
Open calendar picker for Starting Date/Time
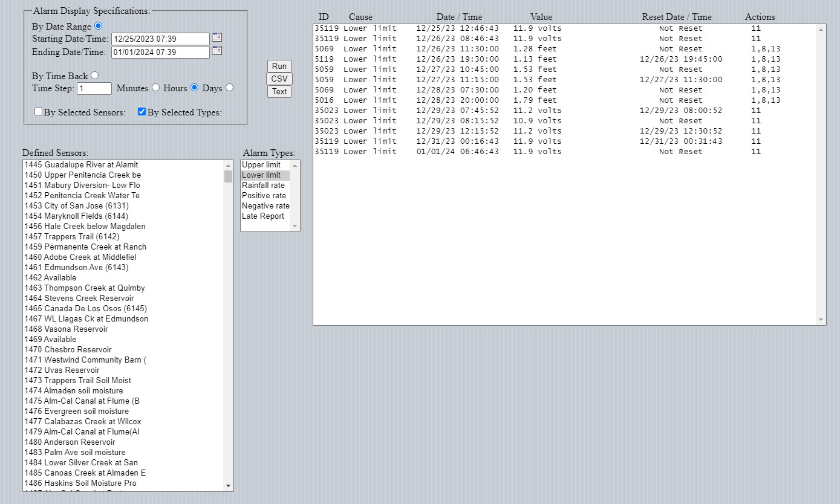click(217, 37)
